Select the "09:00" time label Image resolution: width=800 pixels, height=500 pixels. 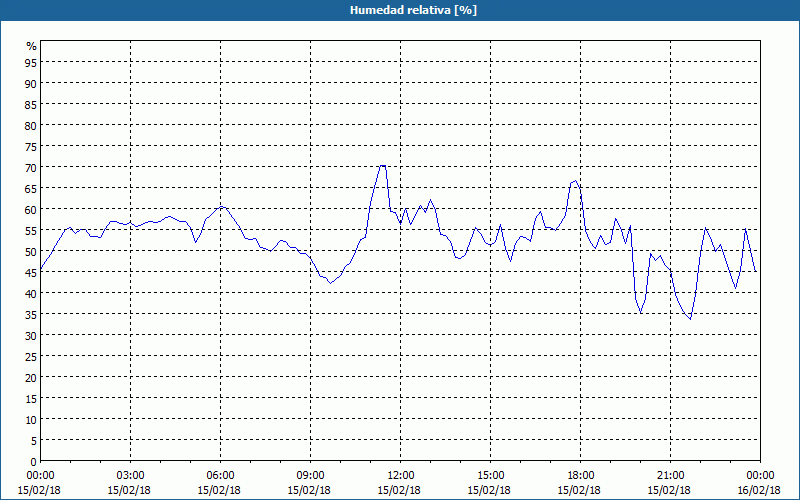pyautogui.click(x=311, y=476)
